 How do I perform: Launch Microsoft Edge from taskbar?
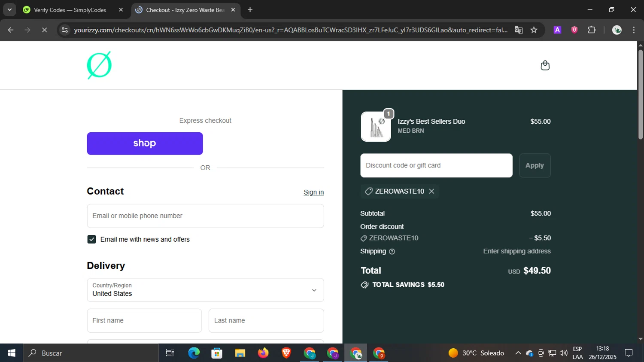point(194,353)
